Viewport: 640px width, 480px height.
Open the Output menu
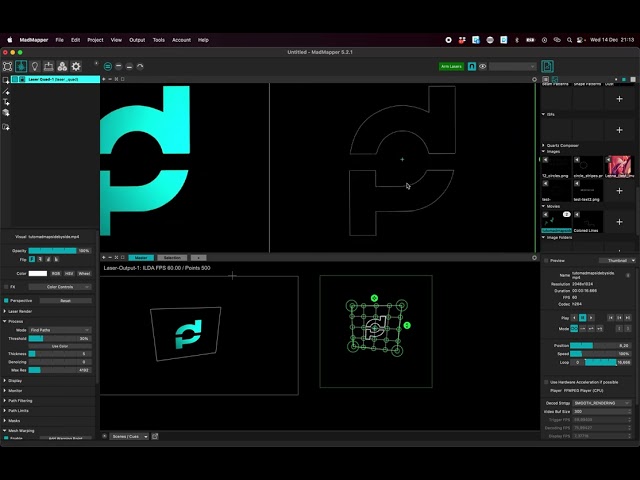click(137, 40)
